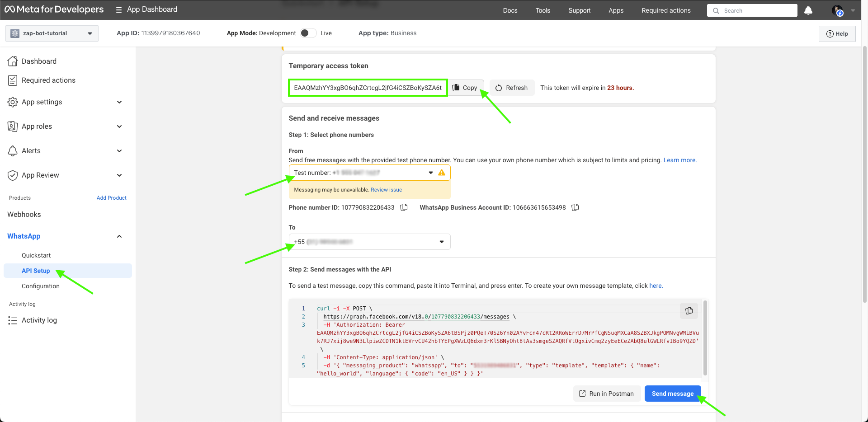Click the Search input field
This screenshot has width=868, height=422.
coord(752,11)
